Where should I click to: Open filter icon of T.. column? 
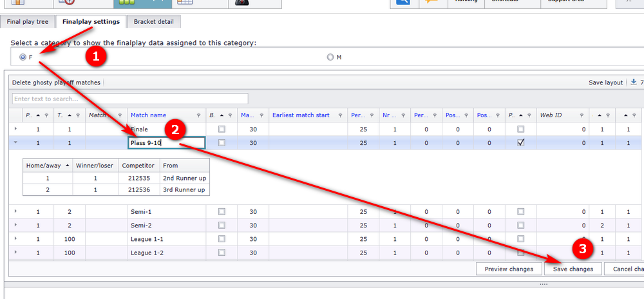(x=78, y=115)
